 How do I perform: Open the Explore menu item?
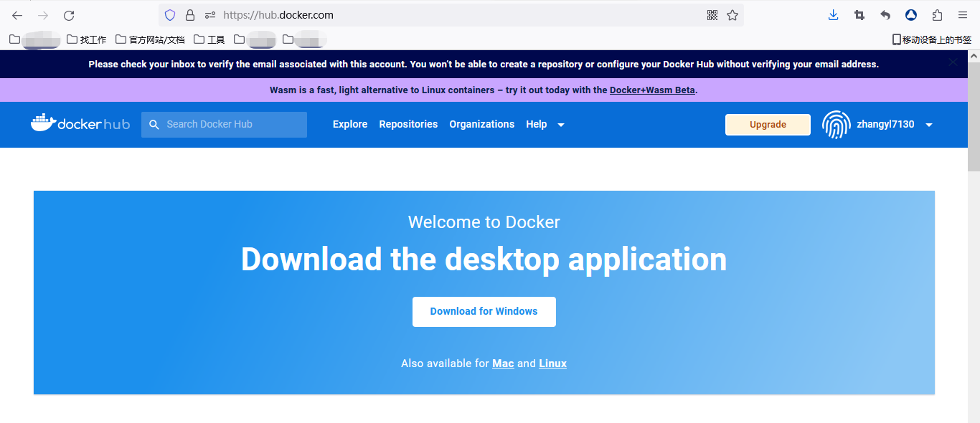tap(350, 124)
